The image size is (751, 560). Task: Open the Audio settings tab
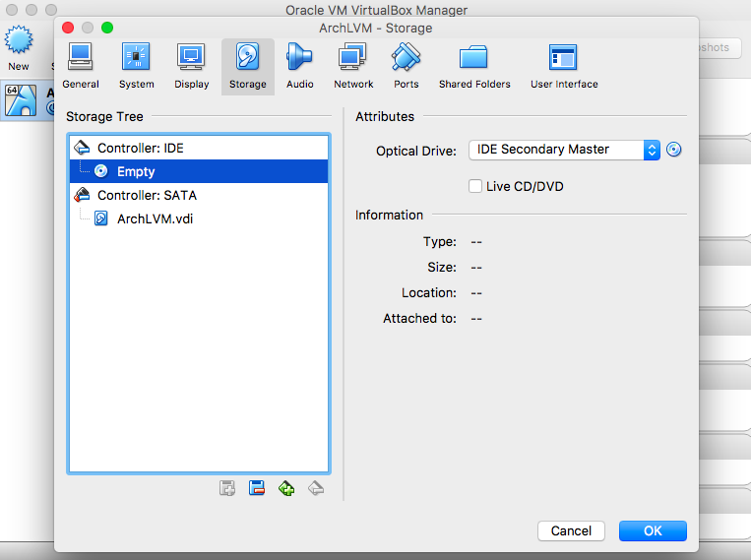[300, 67]
